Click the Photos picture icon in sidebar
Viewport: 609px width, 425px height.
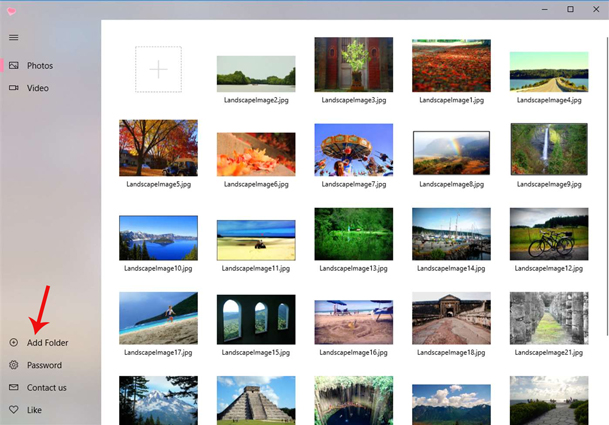coord(14,65)
